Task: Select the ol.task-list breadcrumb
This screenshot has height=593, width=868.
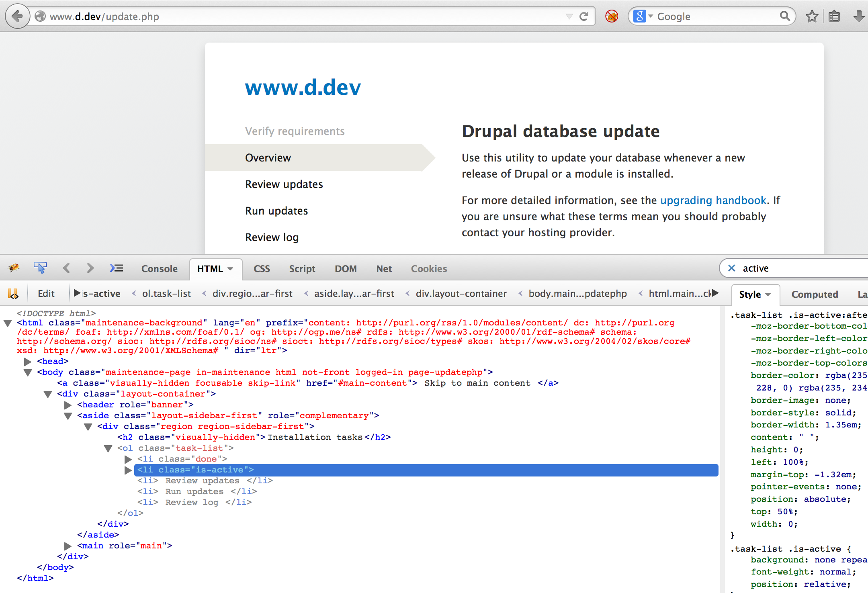Action: click(166, 294)
